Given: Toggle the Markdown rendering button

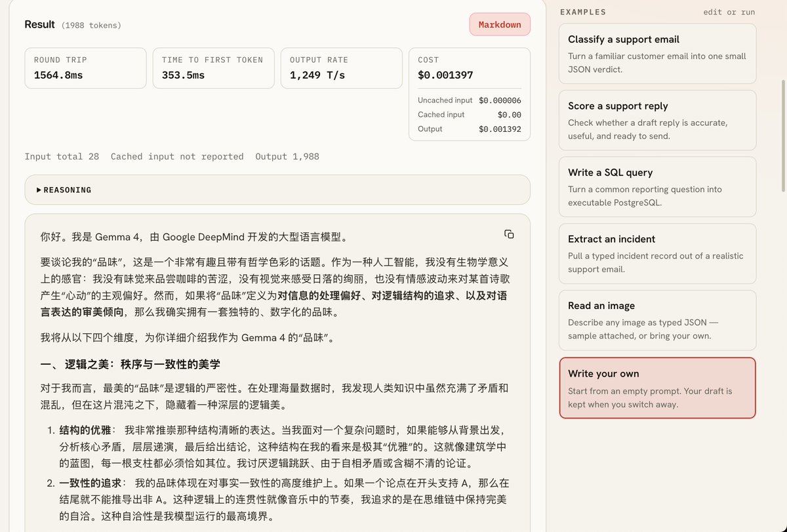Looking at the screenshot, I should (x=500, y=25).
